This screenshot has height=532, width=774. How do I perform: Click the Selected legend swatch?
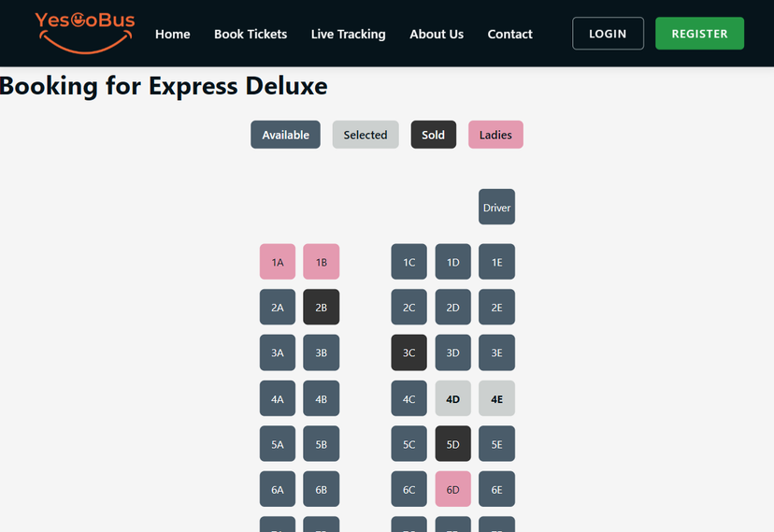pos(365,135)
